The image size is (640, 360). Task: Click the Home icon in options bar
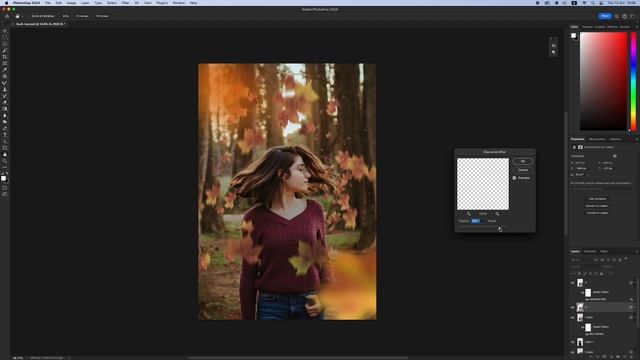tap(7, 16)
